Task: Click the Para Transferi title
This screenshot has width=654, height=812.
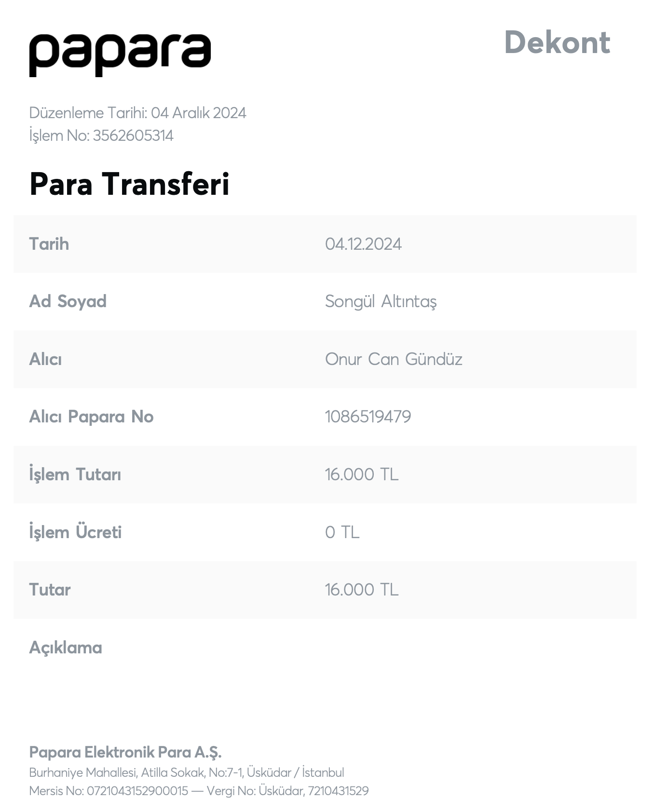Action: pos(129,184)
